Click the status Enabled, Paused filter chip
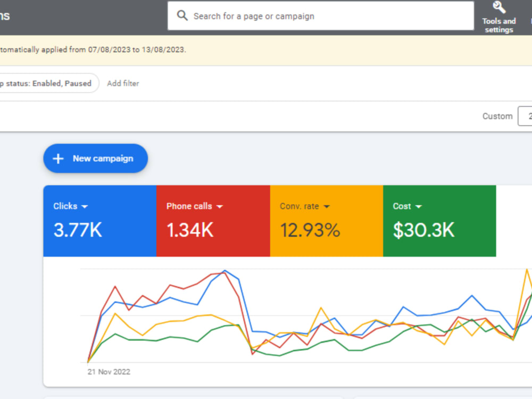 tap(47, 83)
